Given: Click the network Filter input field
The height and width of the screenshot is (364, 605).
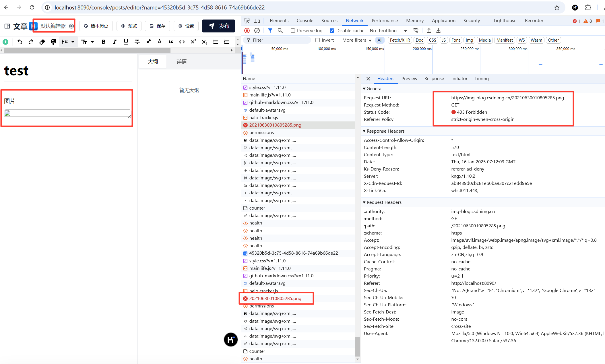Looking at the screenshot, I should click(x=278, y=40).
